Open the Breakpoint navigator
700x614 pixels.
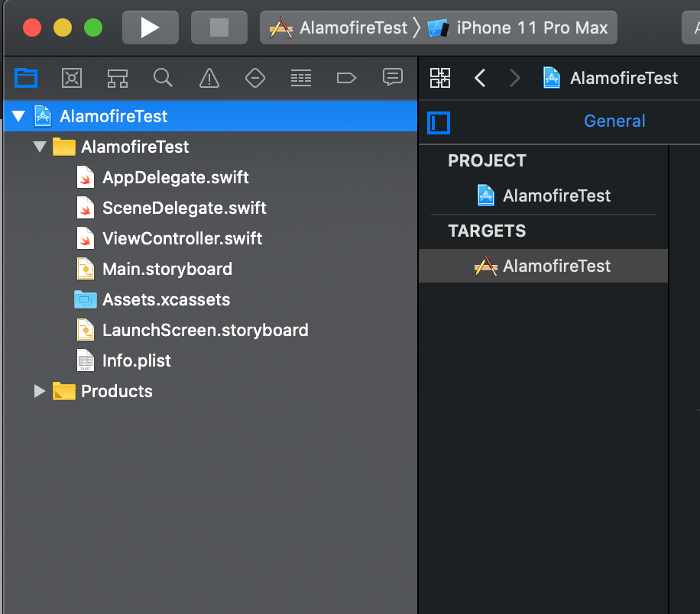coord(347,78)
